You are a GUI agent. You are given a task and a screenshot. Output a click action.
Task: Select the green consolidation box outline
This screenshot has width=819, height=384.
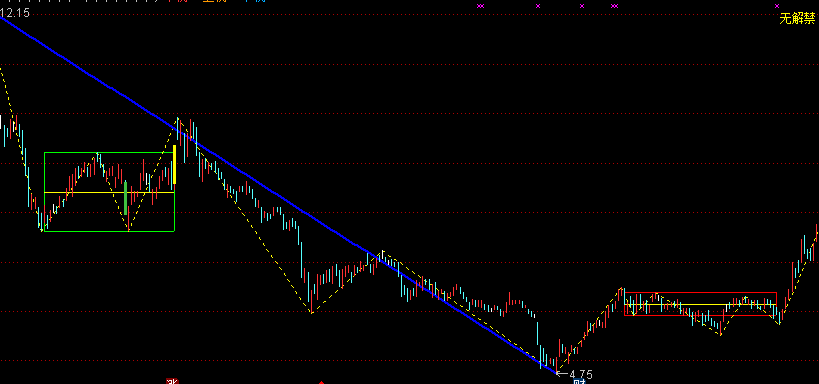point(109,192)
